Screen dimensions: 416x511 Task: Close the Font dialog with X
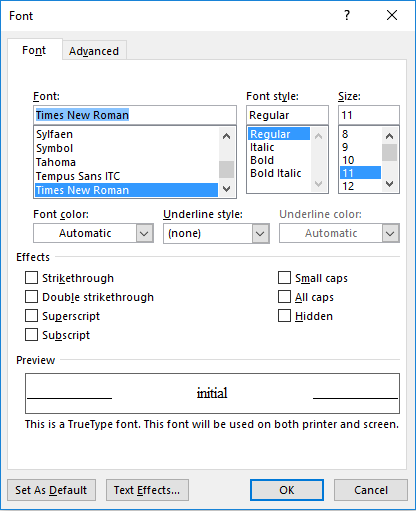[x=392, y=15]
